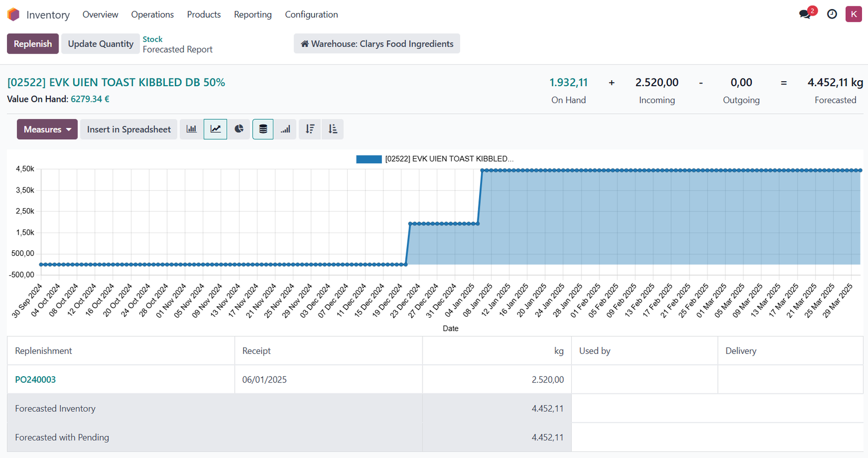This screenshot has width=868, height=458.
Task: Open the conversations messages icon
Action: click(805, 14)
